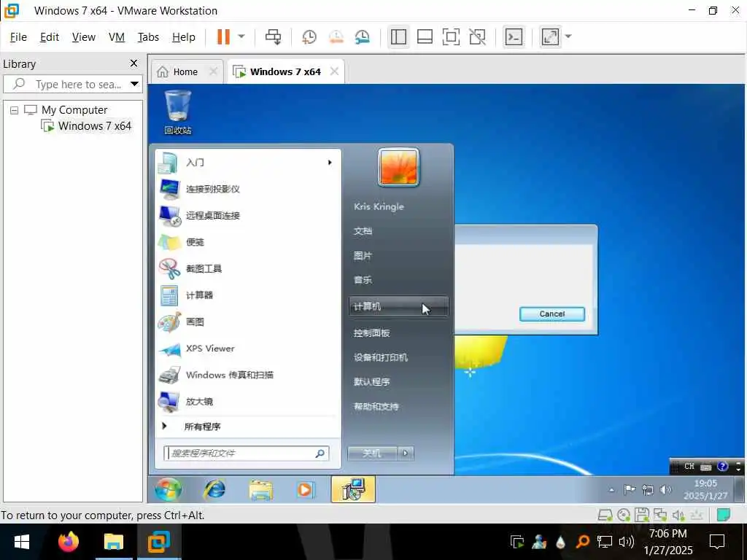Take a snapshot of the VM
Image resolution: width=747 pixels, height=560 pixels.
(309, 36)
